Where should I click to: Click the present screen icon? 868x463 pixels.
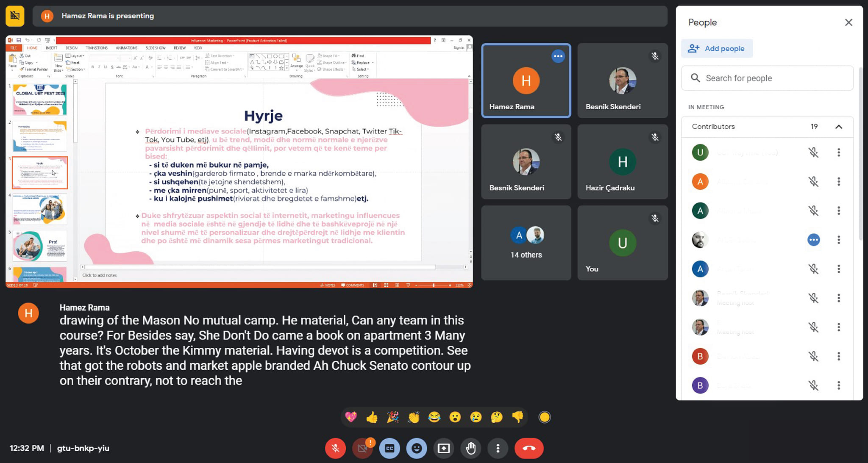(x=443, y=448)
